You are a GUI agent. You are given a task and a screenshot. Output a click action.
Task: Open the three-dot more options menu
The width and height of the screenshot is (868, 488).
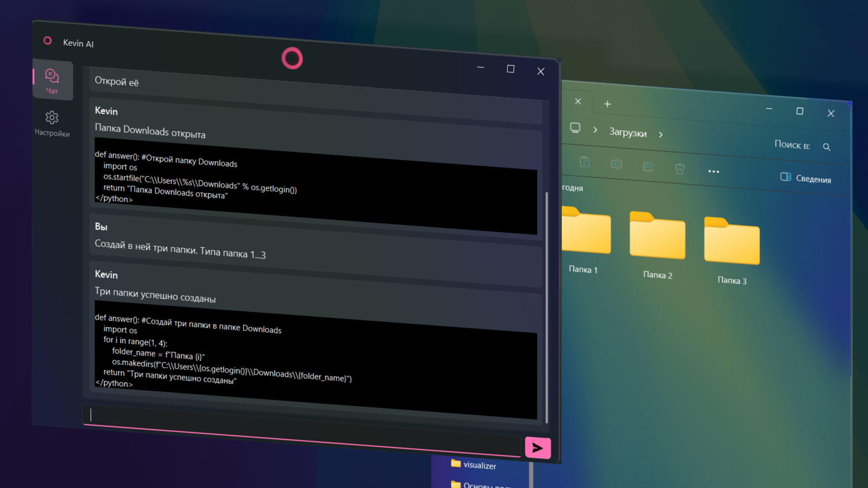point(713,171)
